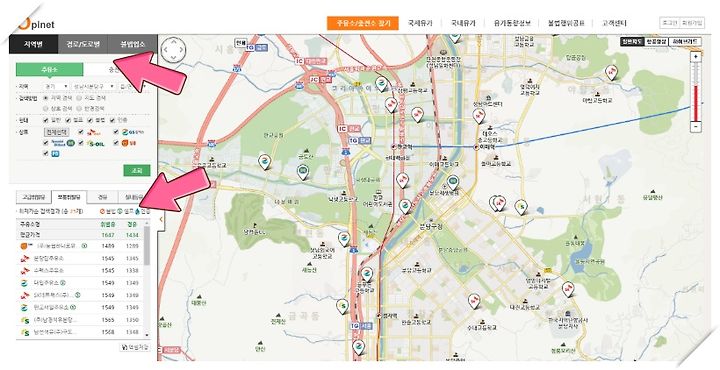Select the green 주유소 tab
720x370 pixels.
[50, 70]
